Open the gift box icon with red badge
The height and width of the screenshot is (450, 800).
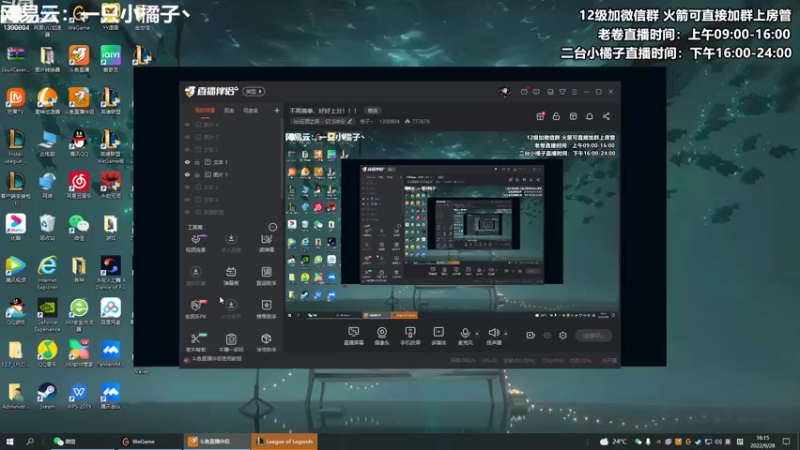click(540, 116)
